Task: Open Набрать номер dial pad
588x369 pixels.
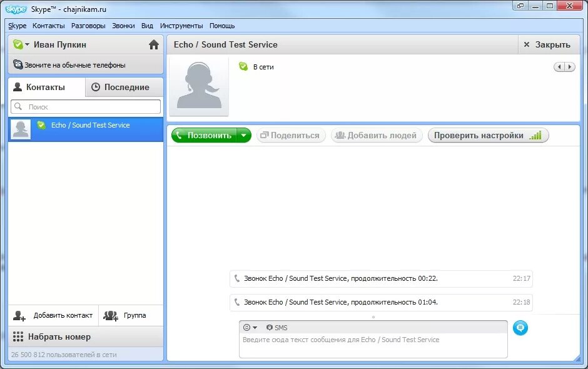Action: click(x=86, y=336)
